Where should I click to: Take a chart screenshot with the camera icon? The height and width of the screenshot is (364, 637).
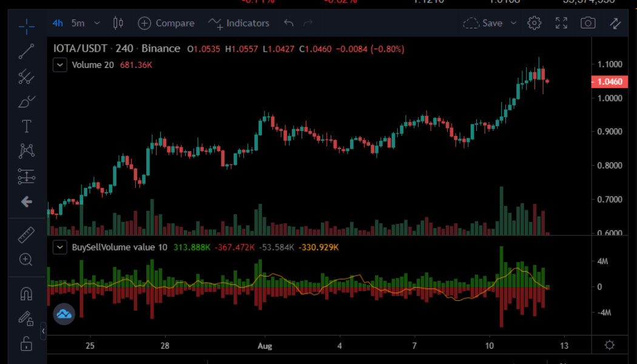(587, 23)
